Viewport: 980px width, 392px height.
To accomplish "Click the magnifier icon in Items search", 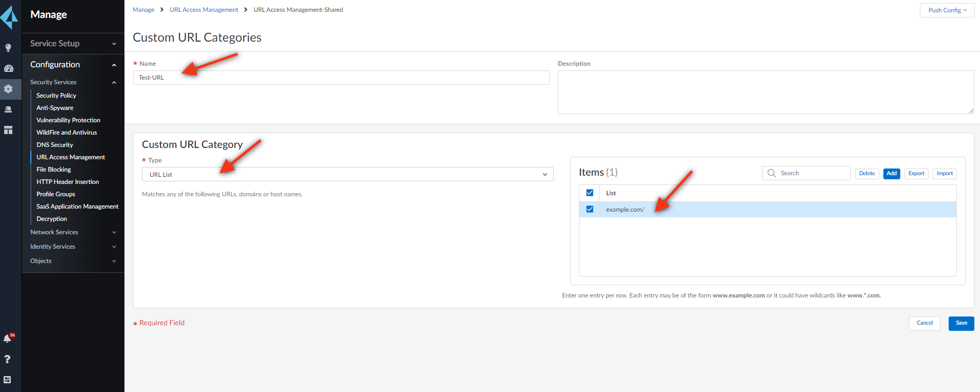I will [x=771, y=173].
